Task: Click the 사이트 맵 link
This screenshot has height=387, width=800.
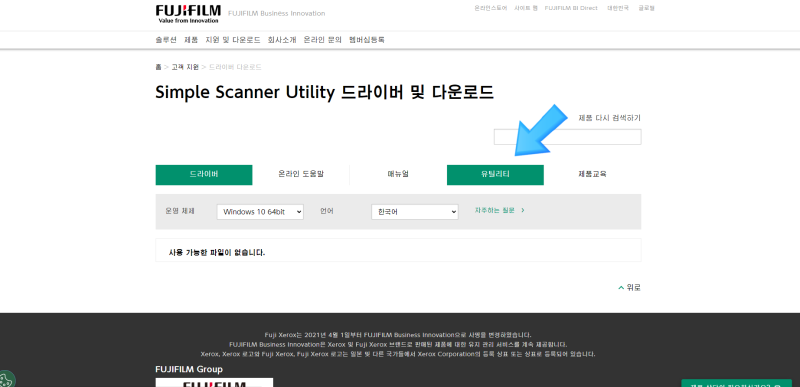Action: pos(526,8)
